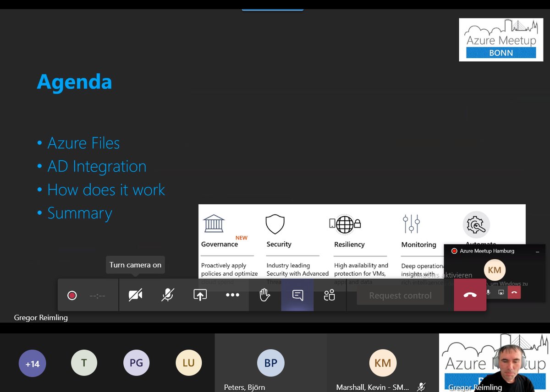
Task: Click the Monitoring sliders icon
Action: pyautogui.click(x=411, y=224)
